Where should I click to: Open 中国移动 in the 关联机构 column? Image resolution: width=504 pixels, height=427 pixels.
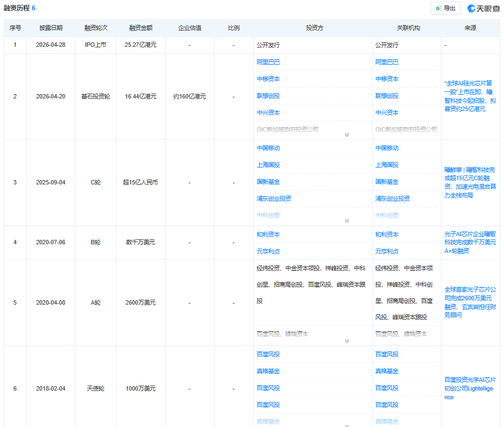(386, 148)
